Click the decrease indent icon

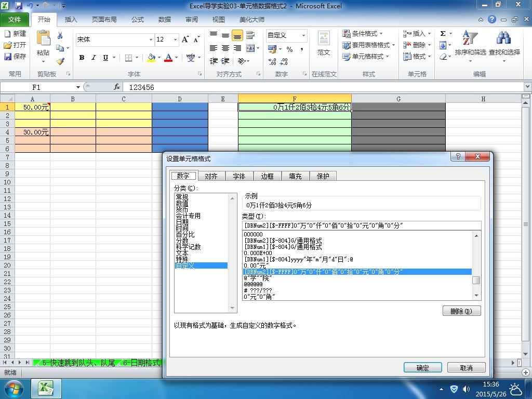coord(214,61)
